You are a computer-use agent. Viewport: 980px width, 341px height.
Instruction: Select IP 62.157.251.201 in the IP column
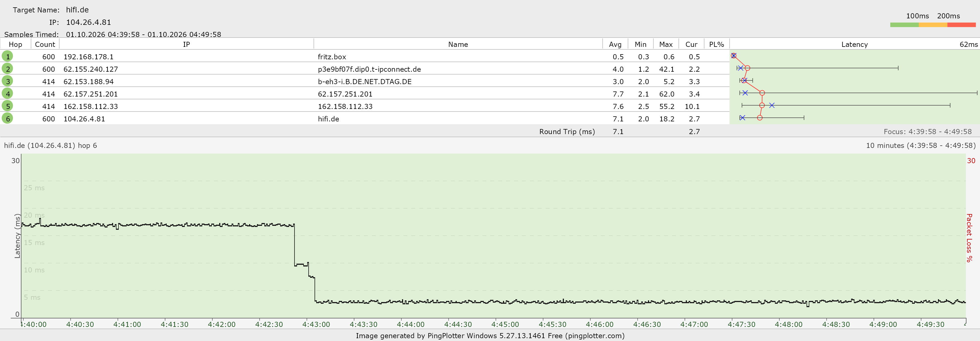coord(91,94)
